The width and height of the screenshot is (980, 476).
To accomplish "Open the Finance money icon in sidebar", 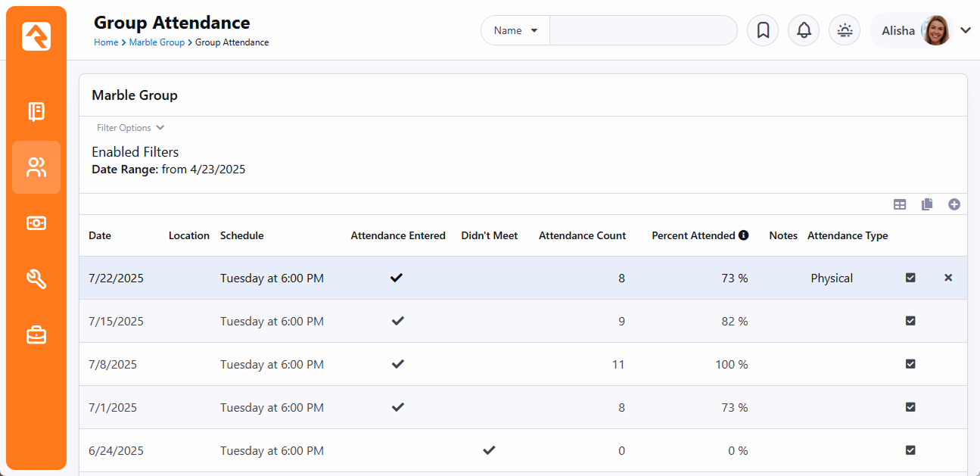I will pos(36,223).
